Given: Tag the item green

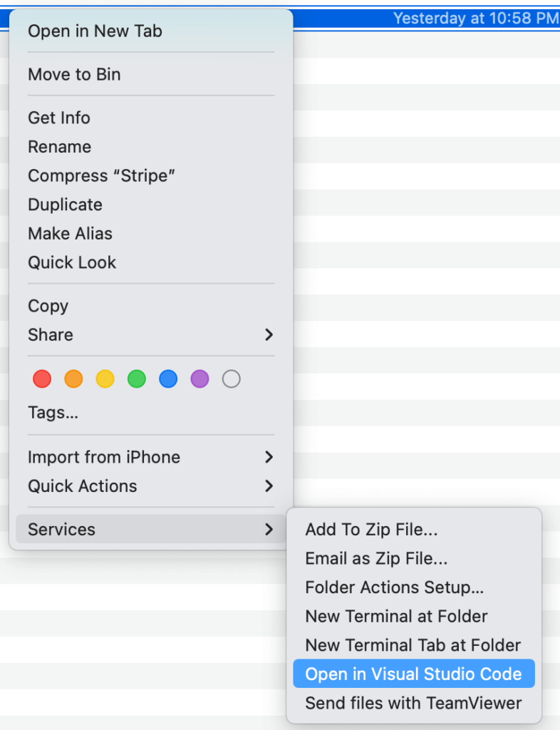Looking at the screenshot, I should (x=137, y=379).
